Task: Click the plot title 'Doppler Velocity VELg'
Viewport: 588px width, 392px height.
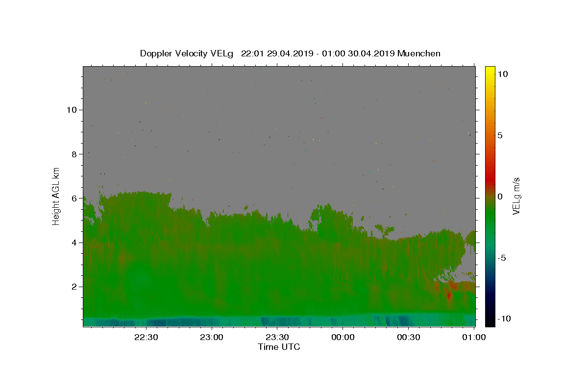Action: pos(186,53)
